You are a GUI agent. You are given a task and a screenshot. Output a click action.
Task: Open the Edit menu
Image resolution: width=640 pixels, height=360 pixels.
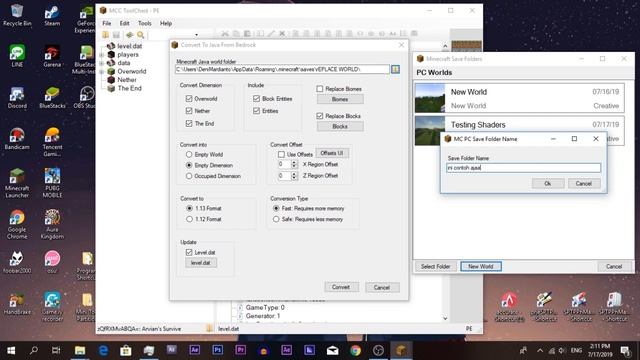124,23
